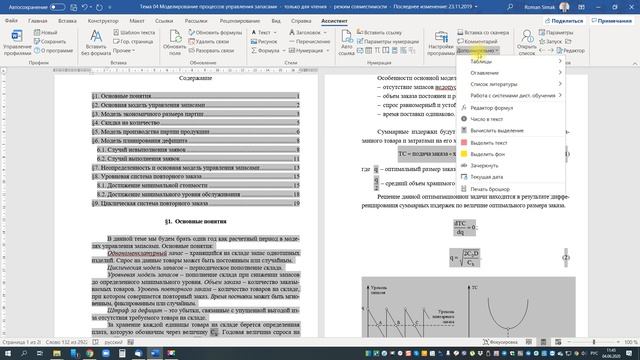Open the Текст style dropdown
The height and width of the screenshot is (360, 640).
pyautogui.click(x=264, y=32)
